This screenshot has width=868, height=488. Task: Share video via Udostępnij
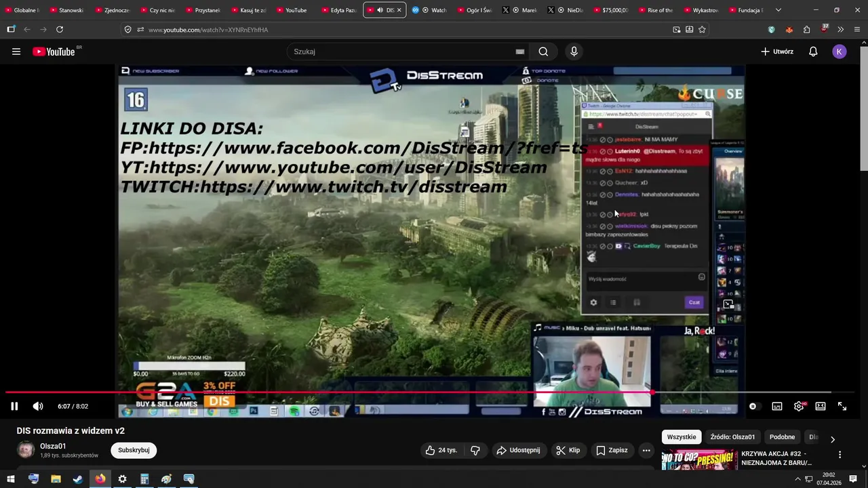click(x=519, y=450)
